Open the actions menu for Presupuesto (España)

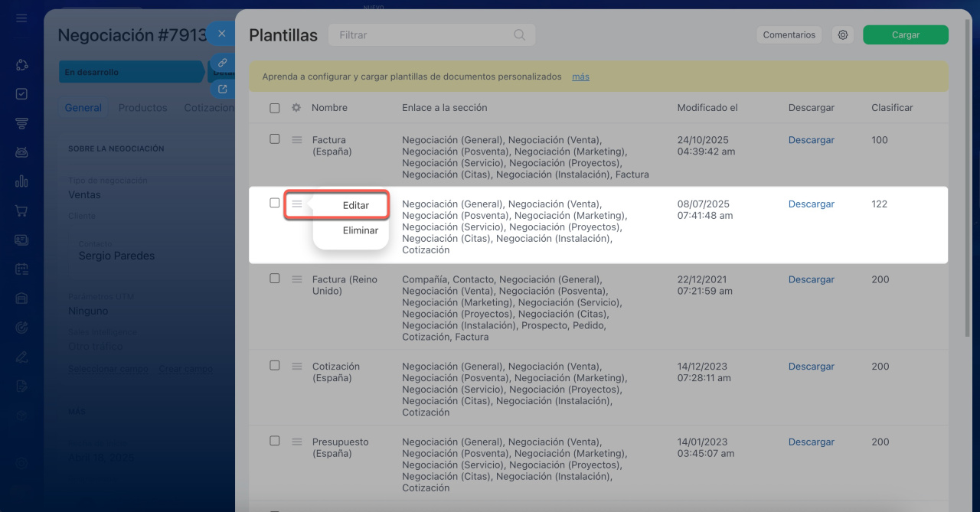click(x=296, y=442)
